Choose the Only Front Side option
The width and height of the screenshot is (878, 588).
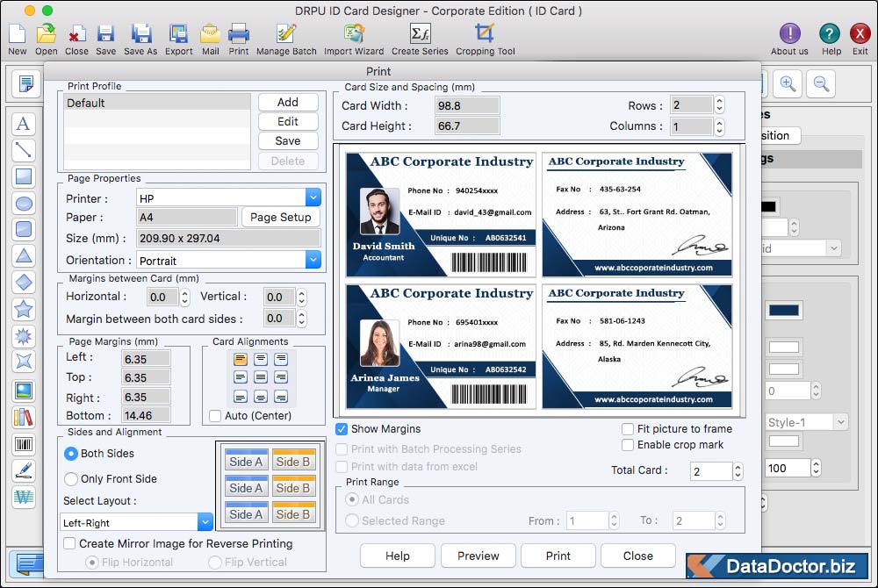click(70, 479)
